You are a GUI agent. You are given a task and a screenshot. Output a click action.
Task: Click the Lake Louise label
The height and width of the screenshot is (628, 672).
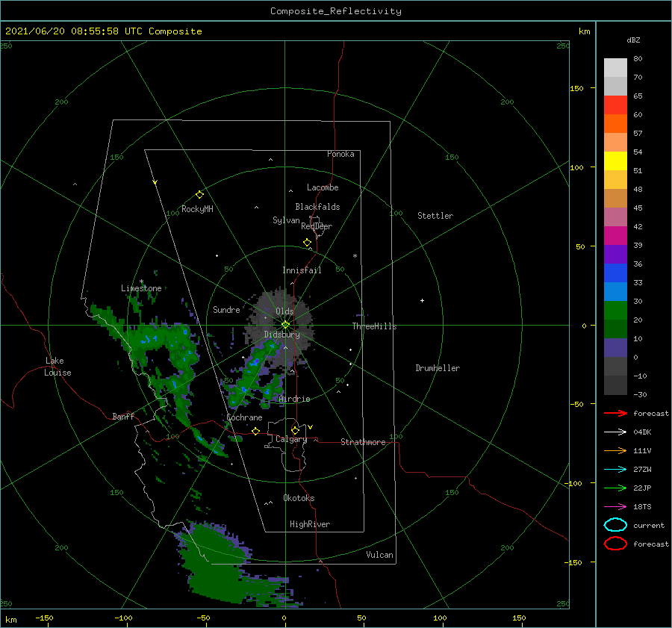tap(57, 367)
